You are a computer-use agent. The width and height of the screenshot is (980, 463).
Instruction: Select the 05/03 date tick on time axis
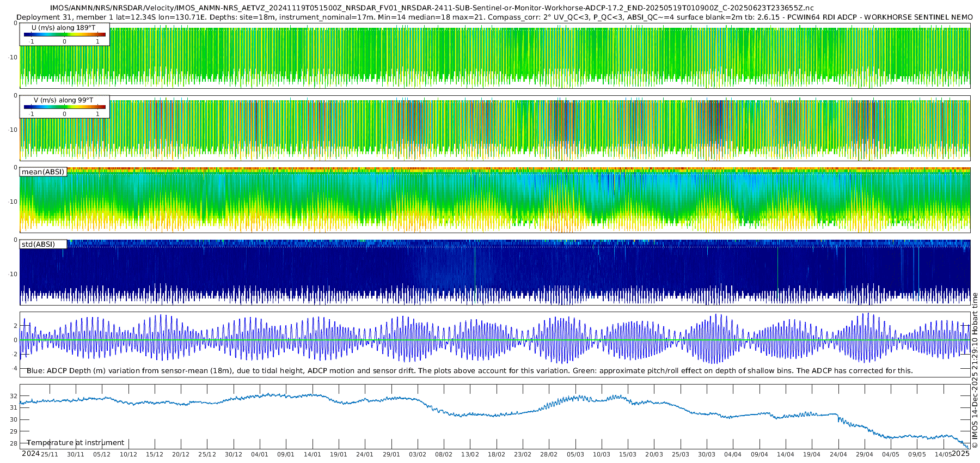tap(575, 454)
